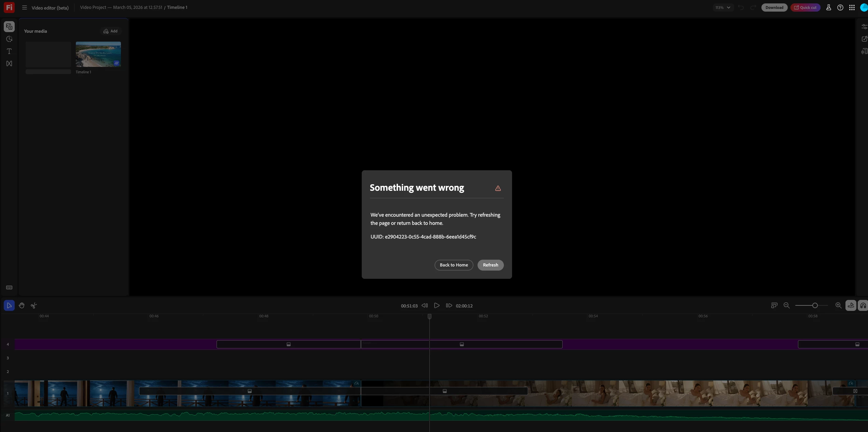Toggle timeline snapping magnet
Screen dimensions: 868x432
click(863, 305)
